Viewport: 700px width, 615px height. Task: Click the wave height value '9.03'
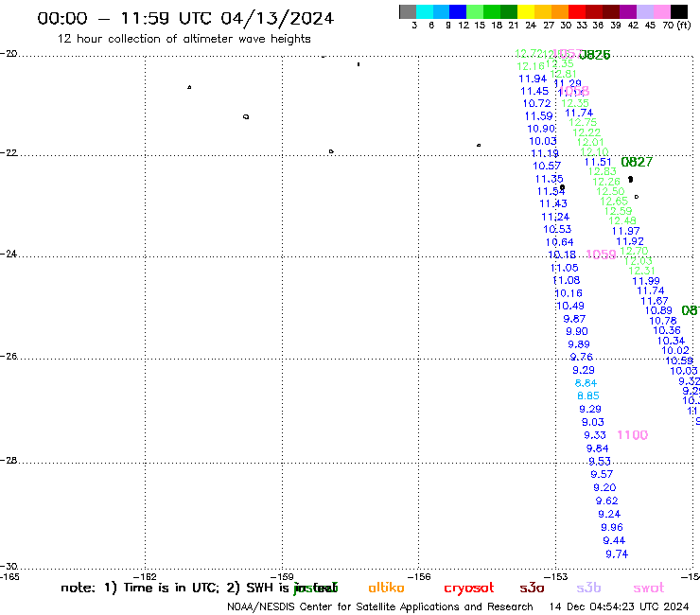[592, 423]
